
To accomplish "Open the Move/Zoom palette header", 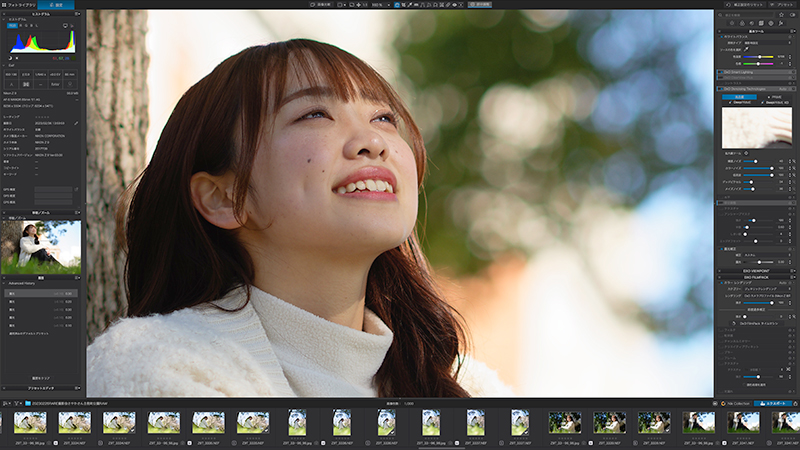I will pyautogui.click(x=41, y=213).
